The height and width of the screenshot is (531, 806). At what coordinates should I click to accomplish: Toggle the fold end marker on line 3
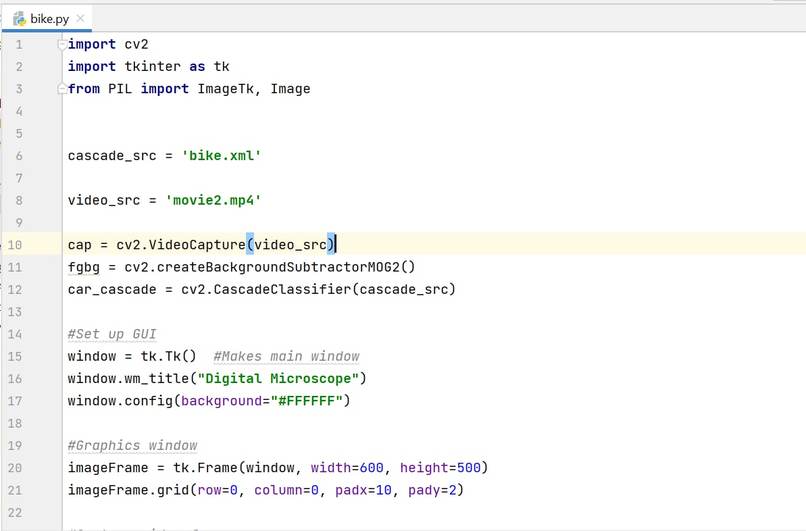[x=62, y=89]
